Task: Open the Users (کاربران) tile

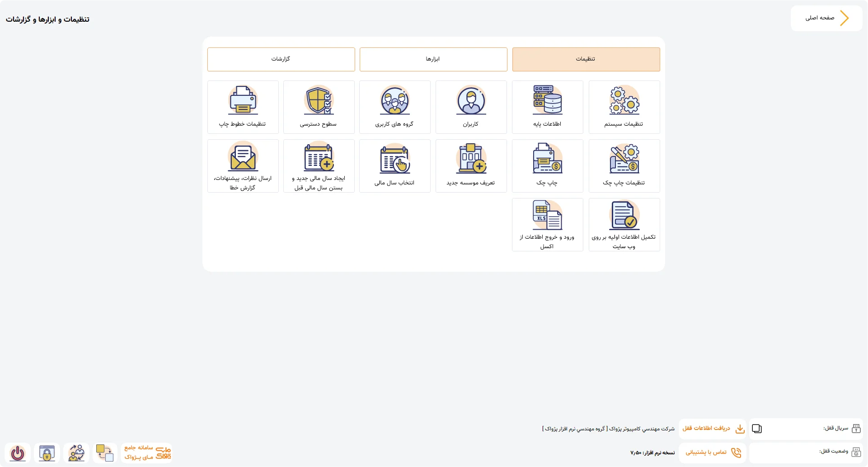Action: coord(471,107)
